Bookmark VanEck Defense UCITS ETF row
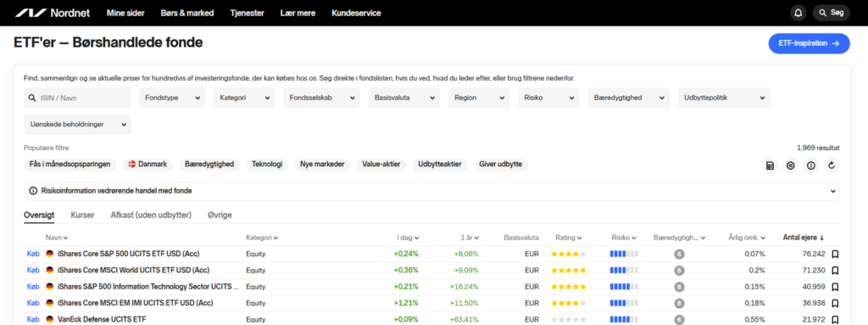 tap(835, 319)
